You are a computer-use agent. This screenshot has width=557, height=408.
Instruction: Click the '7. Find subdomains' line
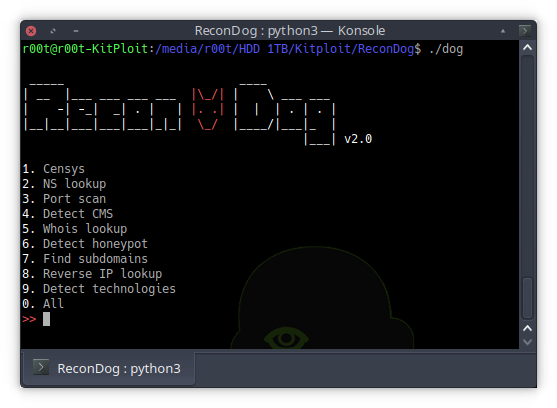coord(85,259)
